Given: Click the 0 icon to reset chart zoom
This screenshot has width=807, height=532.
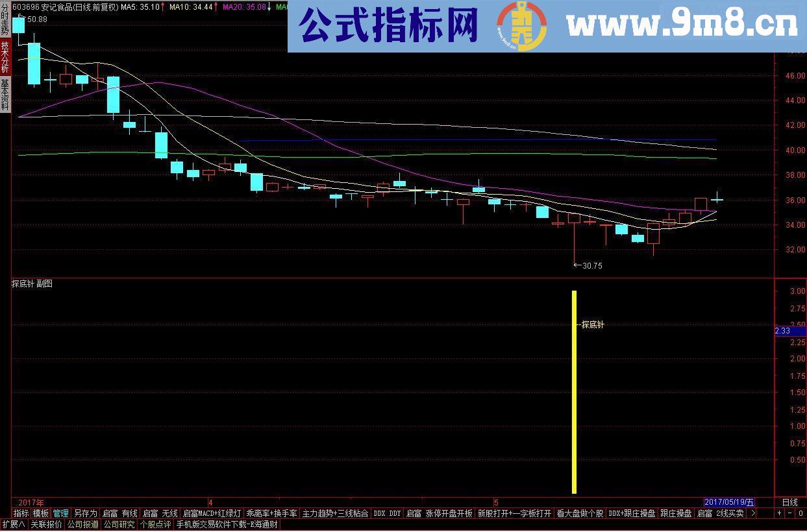Looking at the screenshot, I should point(801,513).
